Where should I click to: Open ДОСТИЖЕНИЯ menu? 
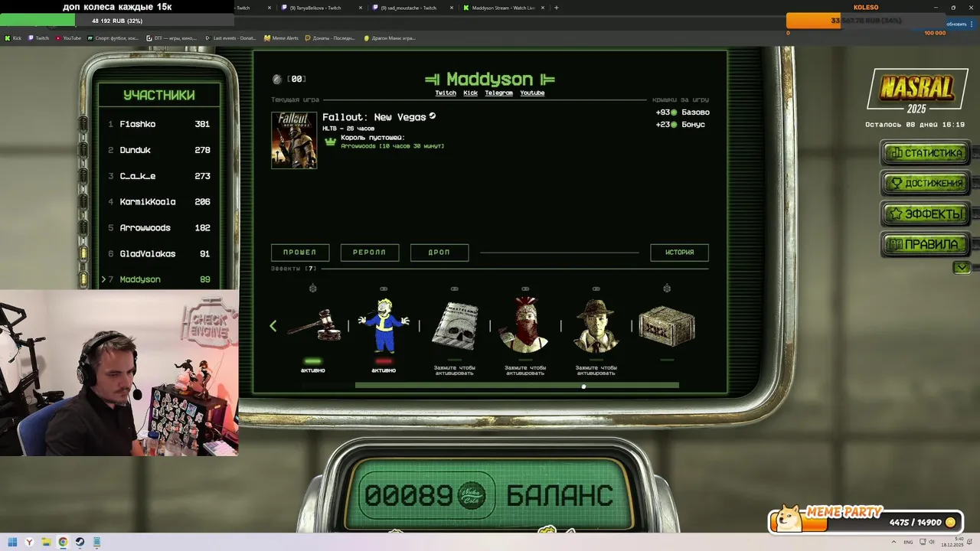926,184
